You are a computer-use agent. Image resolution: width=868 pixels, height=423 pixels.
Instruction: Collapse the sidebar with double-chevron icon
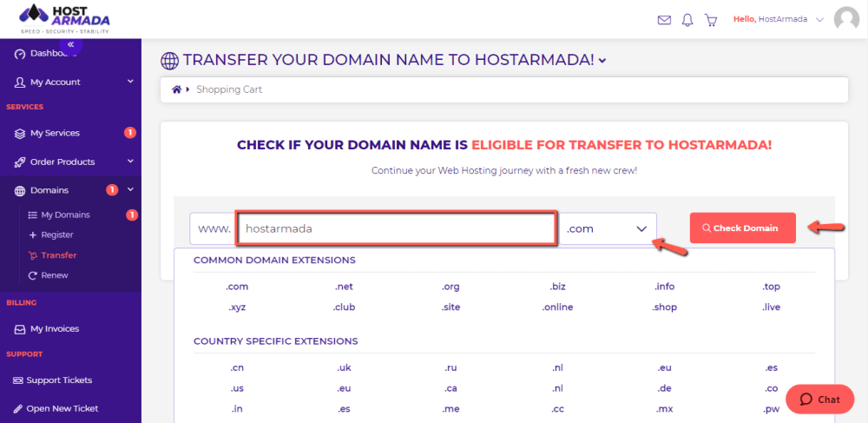pos(71,44)
